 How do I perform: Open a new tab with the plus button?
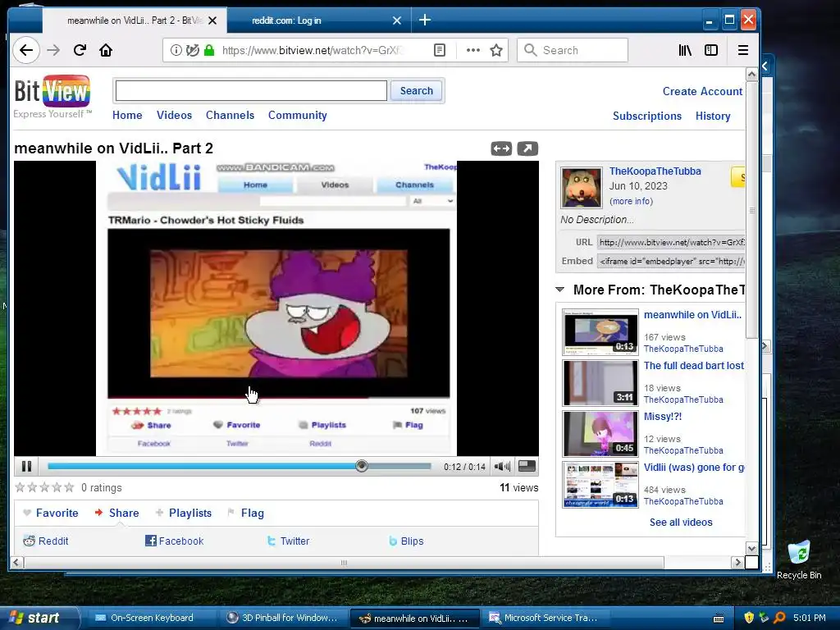coord(425,21)
